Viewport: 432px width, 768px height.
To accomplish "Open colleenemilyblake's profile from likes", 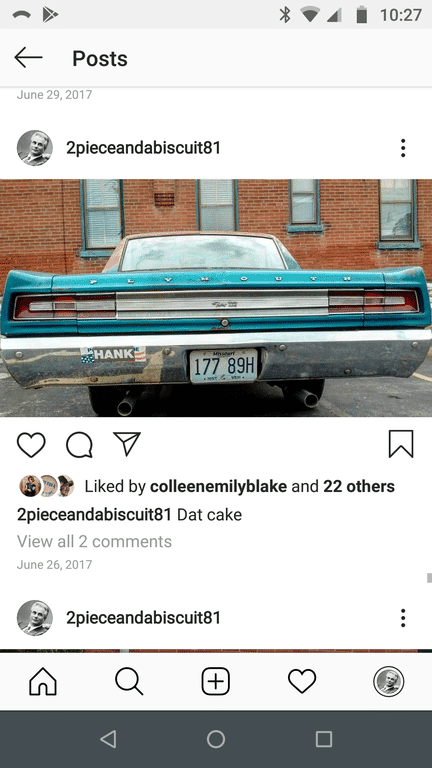I will [218, 486].
